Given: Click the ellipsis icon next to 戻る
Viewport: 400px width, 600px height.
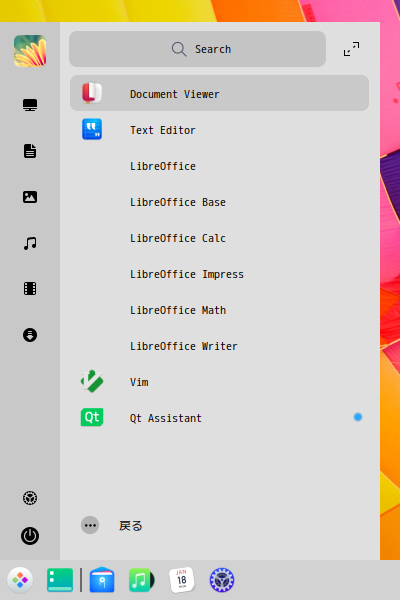Looking at the screenshot, I should pyautogui.click(x=90, y=525).
